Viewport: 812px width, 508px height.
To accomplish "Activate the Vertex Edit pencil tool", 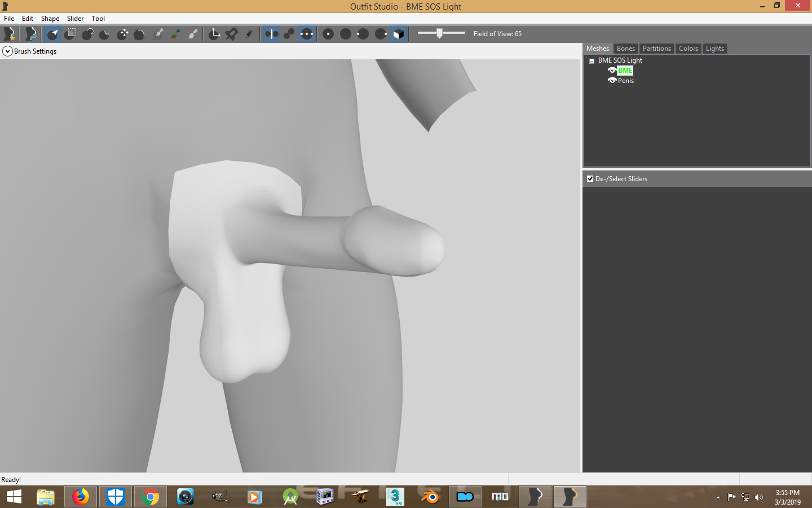I will click(249, 34).
